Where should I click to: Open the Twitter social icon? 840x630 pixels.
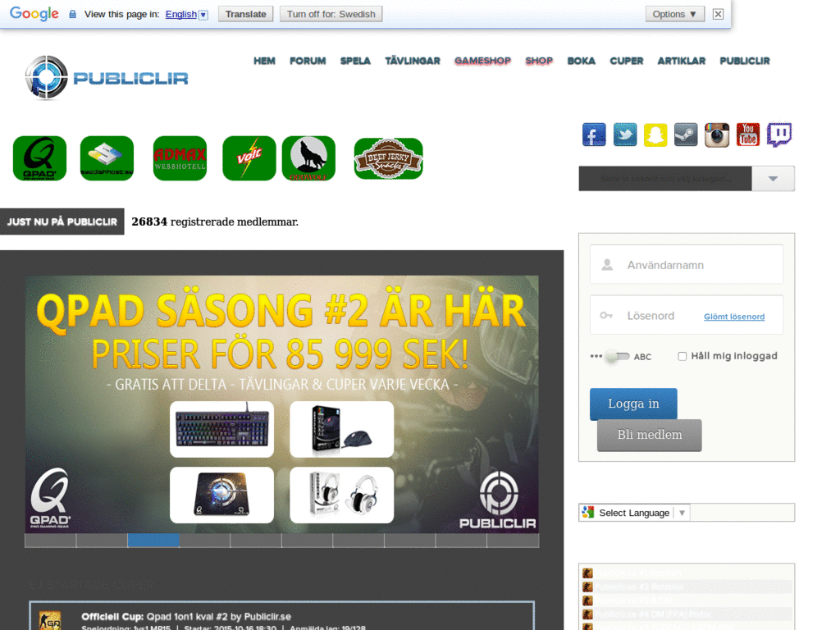pos(624,135)
